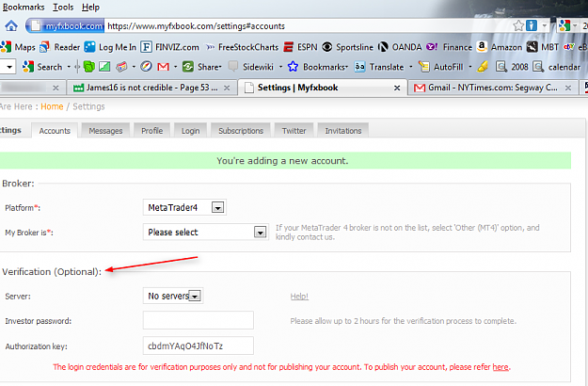Select the Profile settings tab
Screen dimensions: 588x386
[x=151, y=131]
